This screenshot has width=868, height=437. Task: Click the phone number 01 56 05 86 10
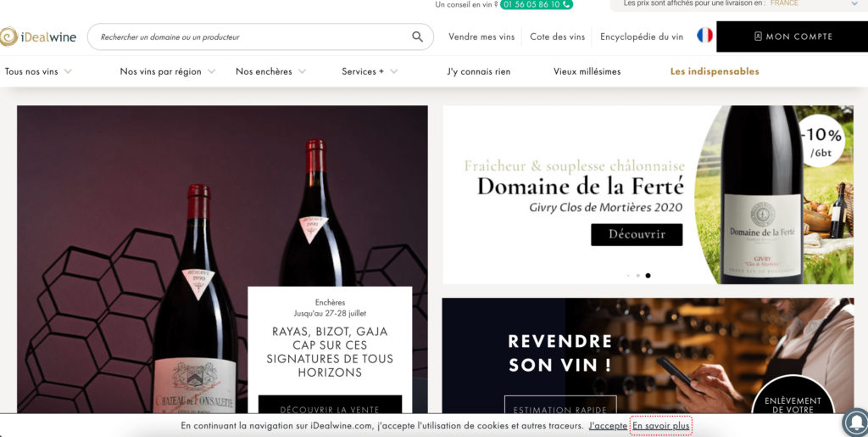coord(537,4)
